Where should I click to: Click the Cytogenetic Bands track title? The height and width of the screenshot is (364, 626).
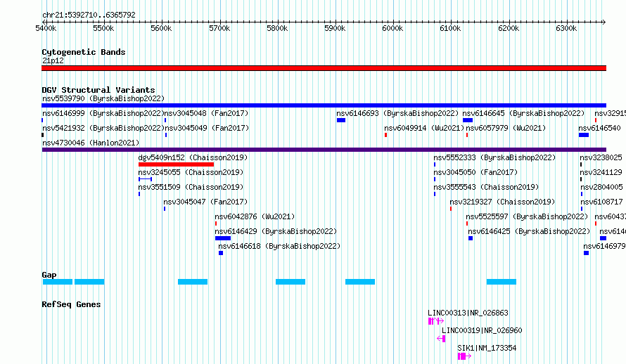coord(84,52)
